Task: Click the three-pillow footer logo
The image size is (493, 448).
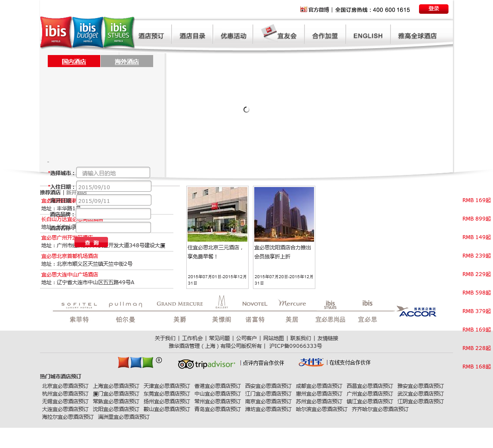Action: pyautogui.click(x=136, y=362)
